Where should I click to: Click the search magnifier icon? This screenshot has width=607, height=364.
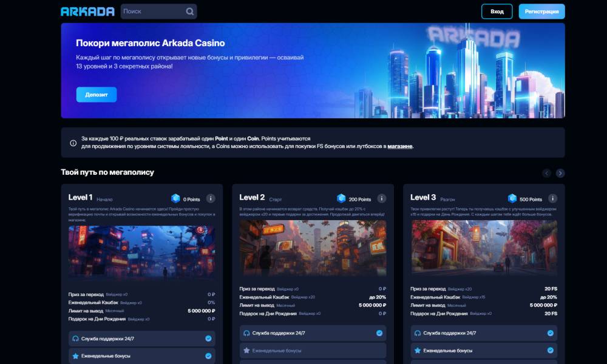pyautogui.click(x=189, y=12)
